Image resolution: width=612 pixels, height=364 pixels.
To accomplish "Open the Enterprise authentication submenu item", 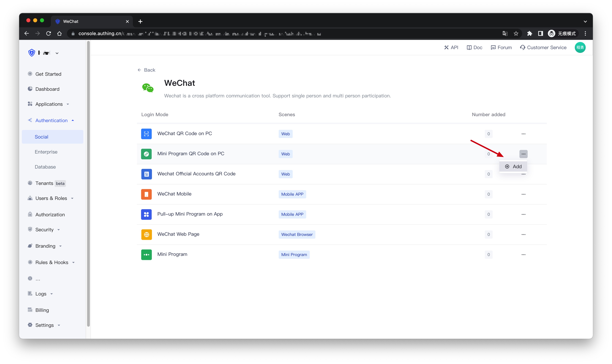I will click(x=46, y=152).
